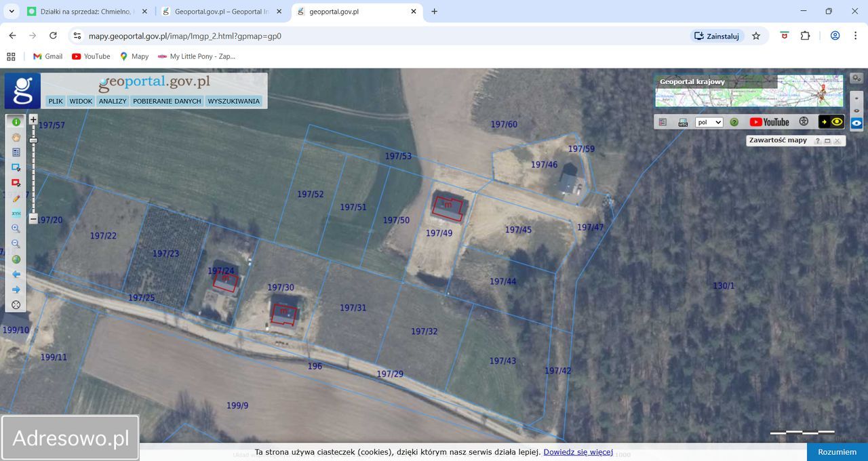This screenshot has height=461, width=868.
Task: Open the browser extensions puzzle icon
Action: tap(806, 36)
